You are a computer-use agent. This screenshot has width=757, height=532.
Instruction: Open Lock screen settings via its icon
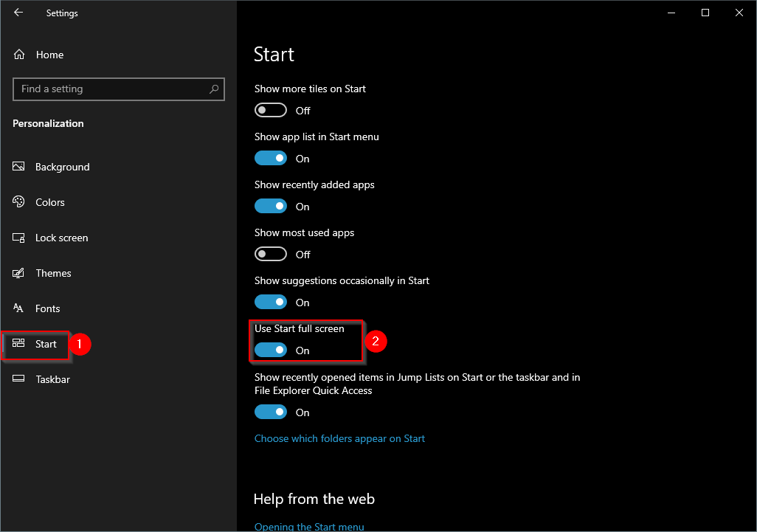pos(18,238)
